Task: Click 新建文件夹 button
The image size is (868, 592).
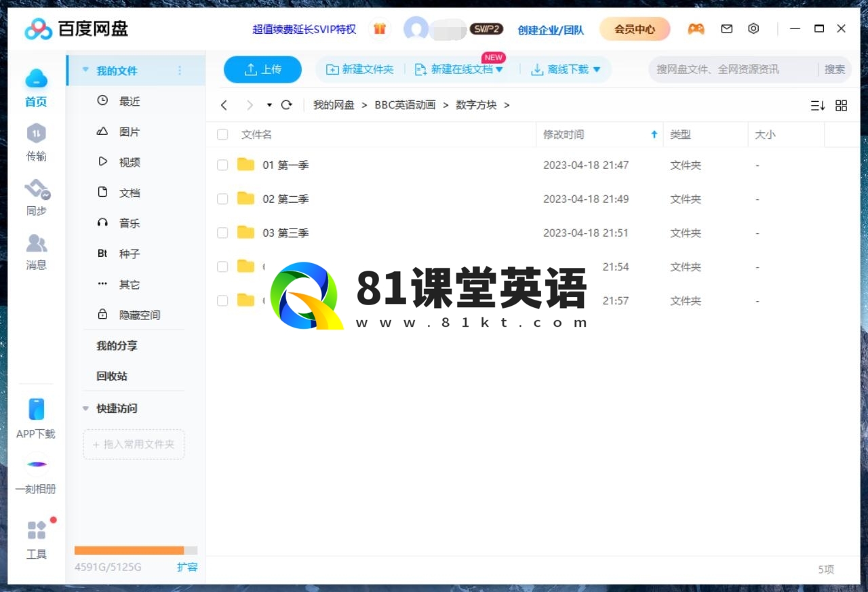Action: [360, 69]
